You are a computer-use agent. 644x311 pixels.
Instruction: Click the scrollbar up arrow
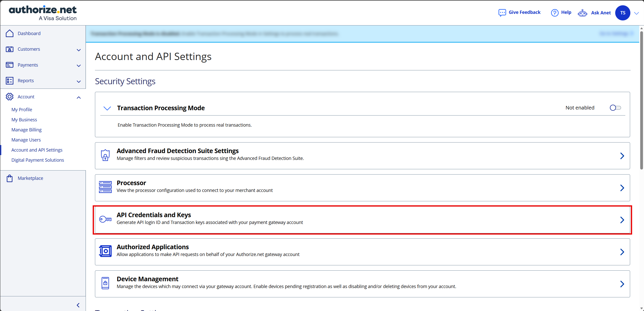pyautogui.click(x=641, y=28)
